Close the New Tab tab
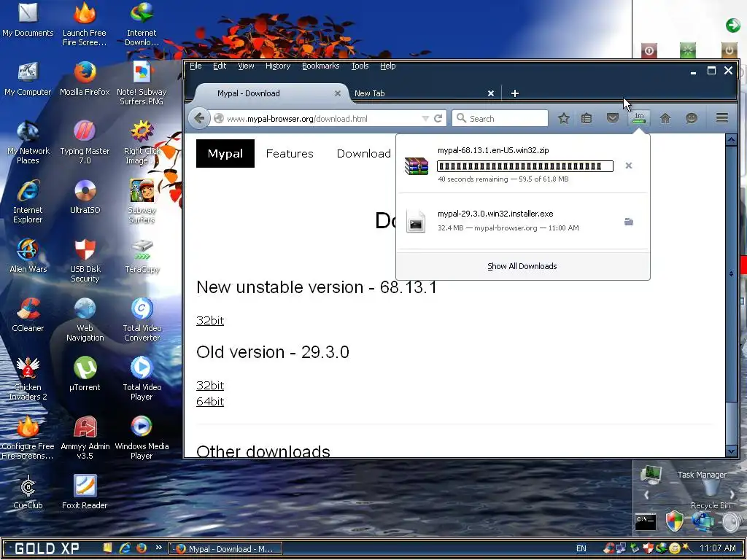The width and height of the screenshot is (747, 560). pyautogui.click(x=491, y=93)
